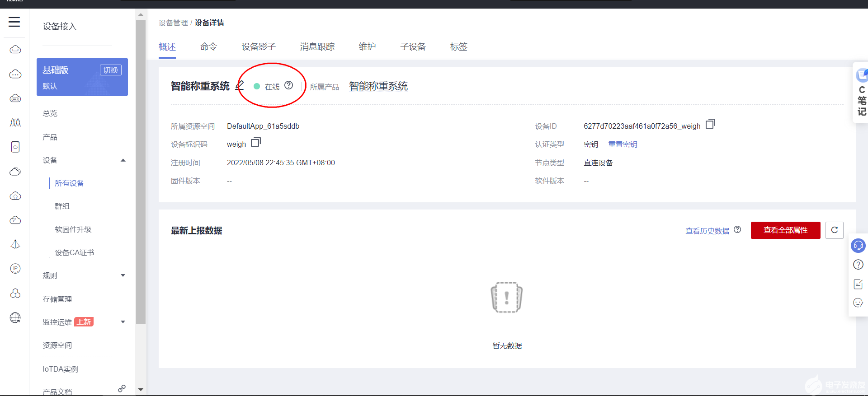Collapse the 设备 menu section
This screenshot has height=396, width=868.
point(123,160)
